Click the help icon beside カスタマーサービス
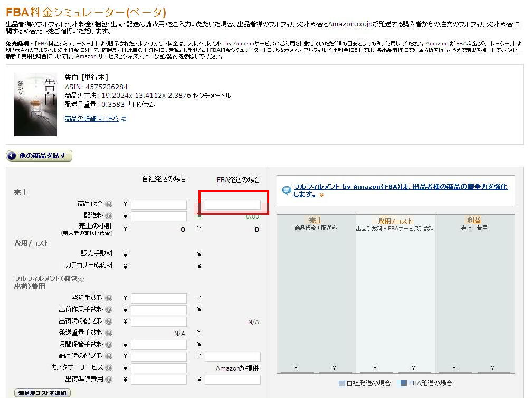The height and width of the screenshot is (398, 532). click(108, 368)
